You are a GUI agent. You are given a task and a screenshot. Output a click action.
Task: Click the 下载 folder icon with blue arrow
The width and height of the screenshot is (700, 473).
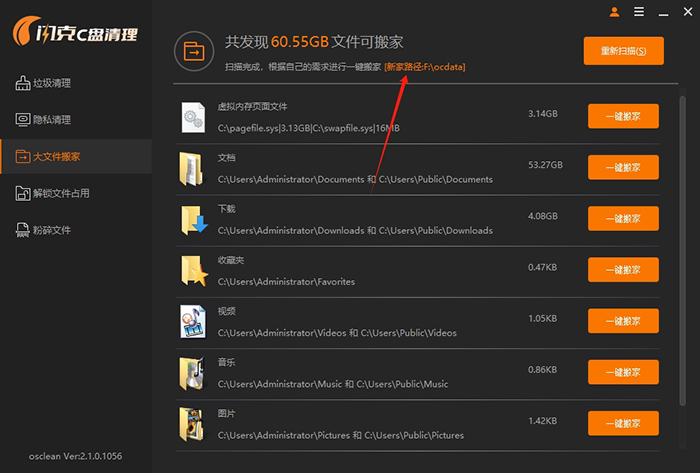click(x=194, y=220)
